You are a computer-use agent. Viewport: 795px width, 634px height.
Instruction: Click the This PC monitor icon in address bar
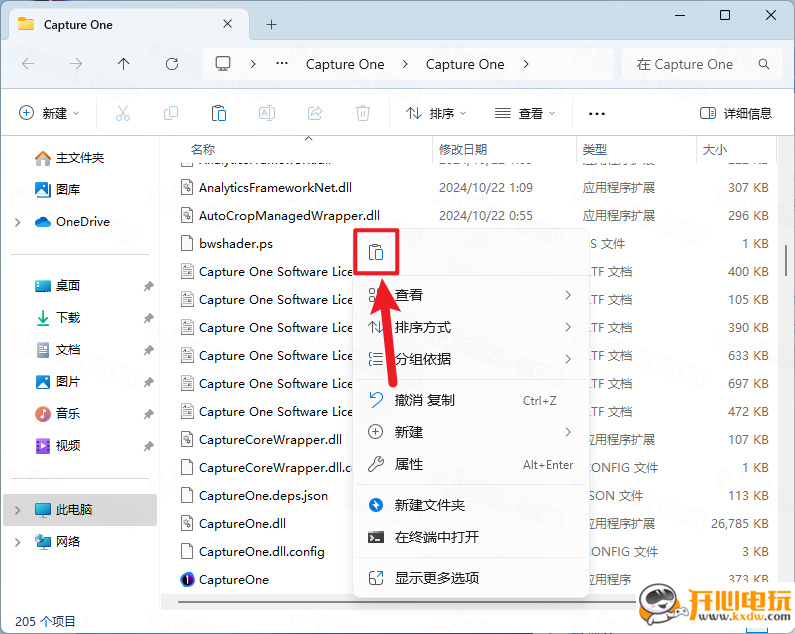[223, 64]
